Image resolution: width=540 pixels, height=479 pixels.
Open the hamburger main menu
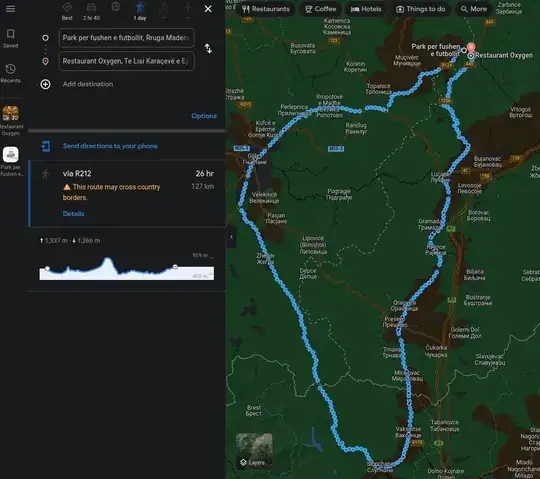coord(11,8)
